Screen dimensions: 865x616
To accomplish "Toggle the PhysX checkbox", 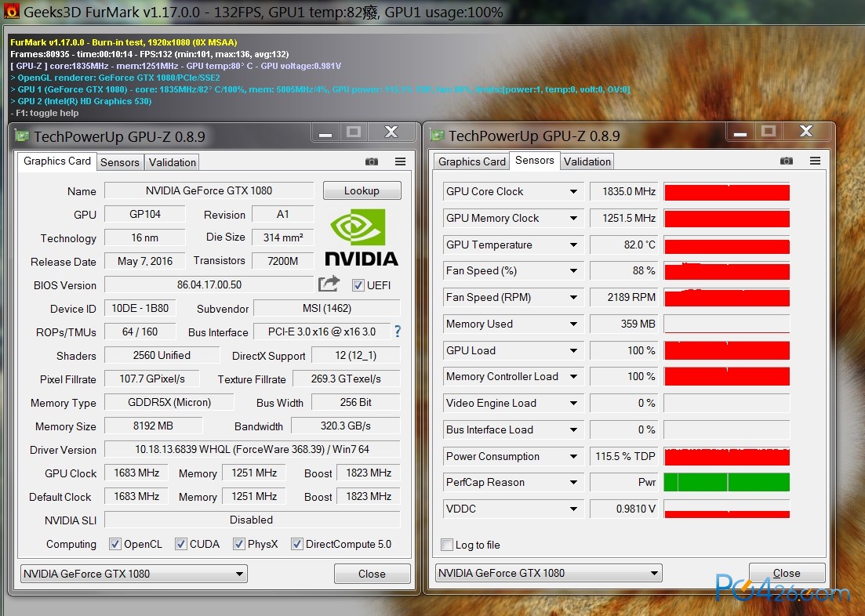I will (239, 544).
